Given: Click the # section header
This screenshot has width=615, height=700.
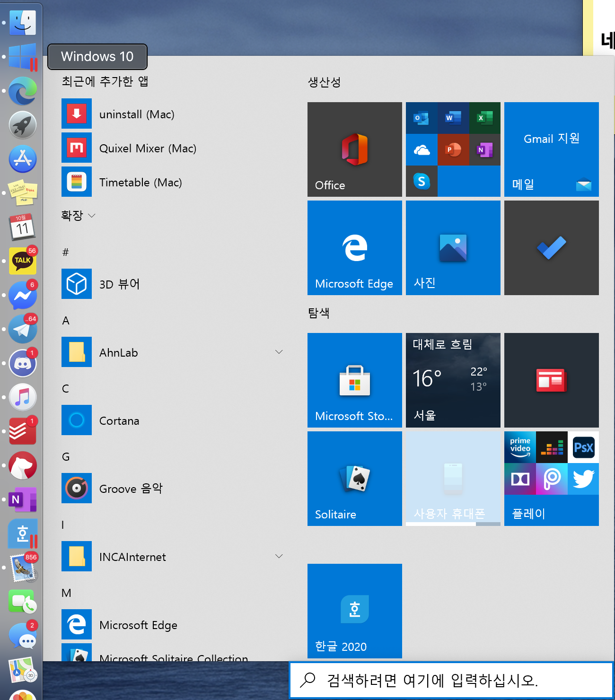Looking at the screenshot, I should tap(66, 253).
